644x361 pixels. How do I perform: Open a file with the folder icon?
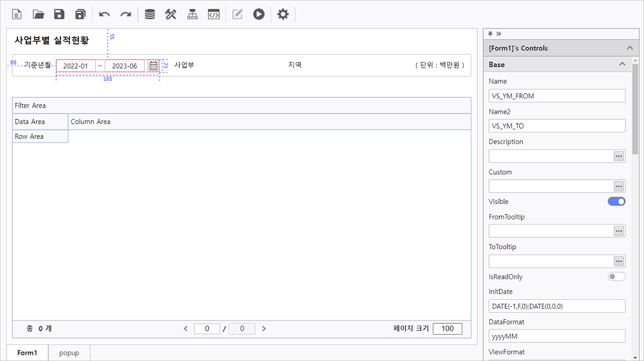pyautogui.click(x=39, y=14)
